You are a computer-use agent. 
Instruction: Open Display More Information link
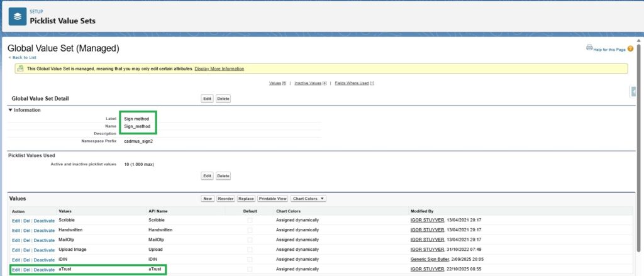219,69
